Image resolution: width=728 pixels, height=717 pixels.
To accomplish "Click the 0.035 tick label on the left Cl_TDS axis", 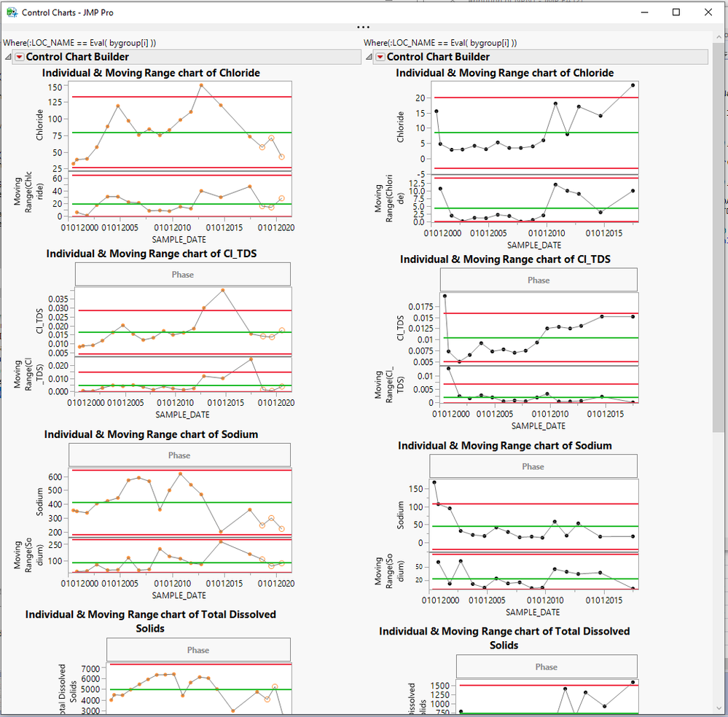I will click(58, 299).
